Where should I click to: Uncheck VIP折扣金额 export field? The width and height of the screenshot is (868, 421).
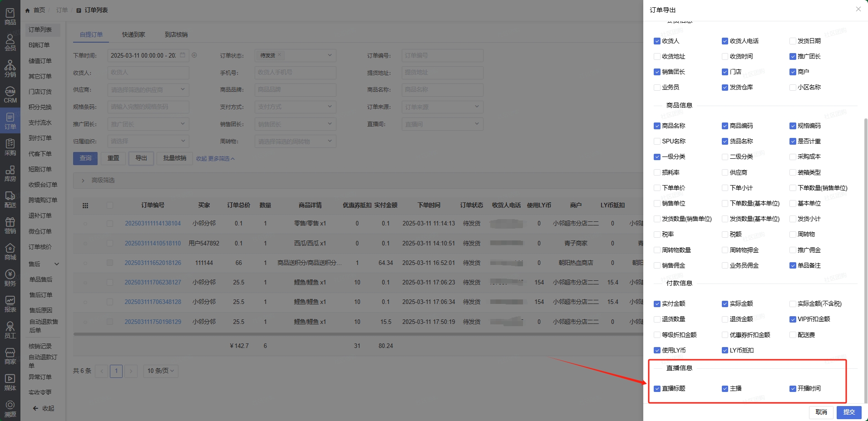pyautogui.click(x=793, y=319)
